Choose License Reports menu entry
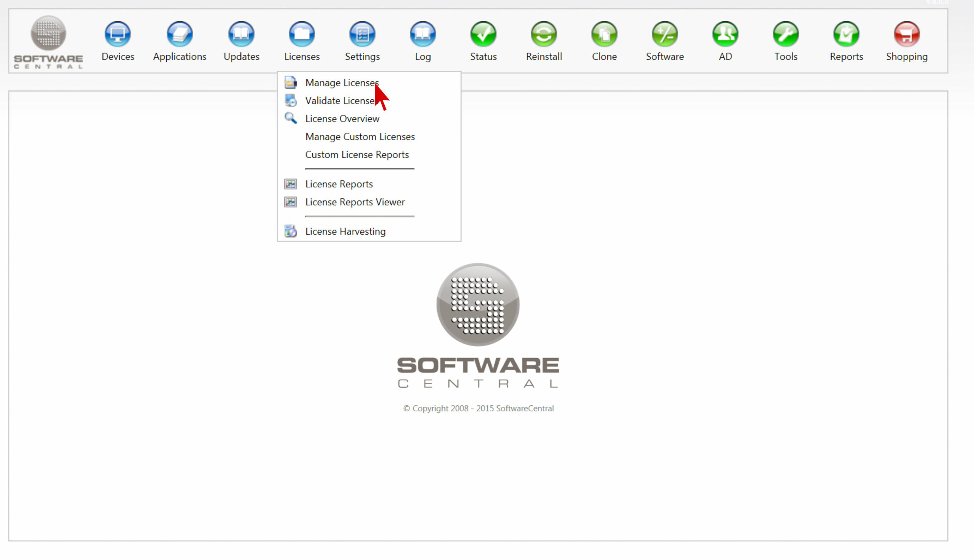The width and height of the screenshot is (974, 560). 339,184
